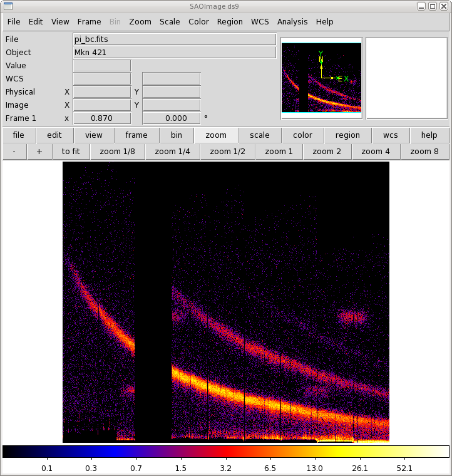Open the Edit menu

(36, 22)
